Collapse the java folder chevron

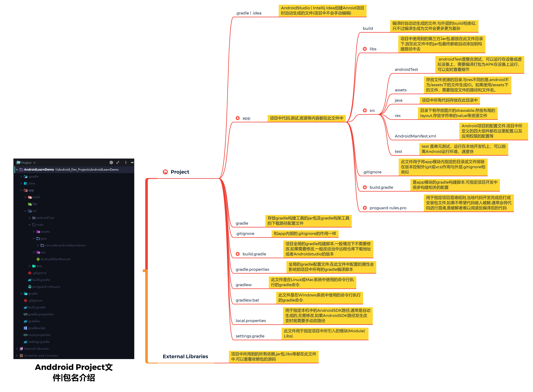(x=34, y=238)
